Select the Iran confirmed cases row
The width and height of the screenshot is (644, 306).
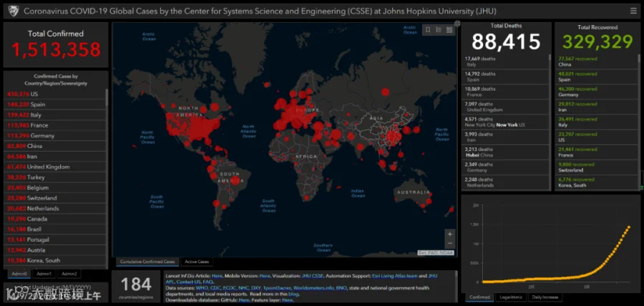coord(55,157)
